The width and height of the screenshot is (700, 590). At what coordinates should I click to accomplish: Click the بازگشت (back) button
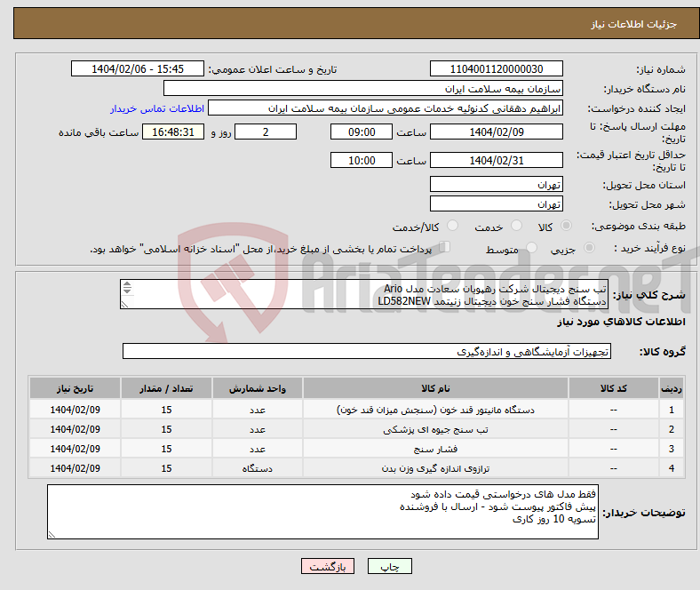328,566
